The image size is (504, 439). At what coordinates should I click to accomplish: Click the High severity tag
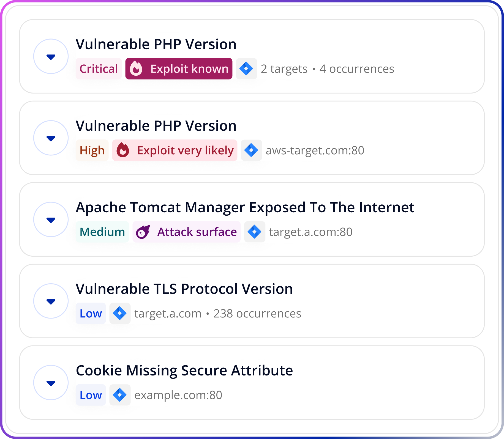[x=92, y=150]
